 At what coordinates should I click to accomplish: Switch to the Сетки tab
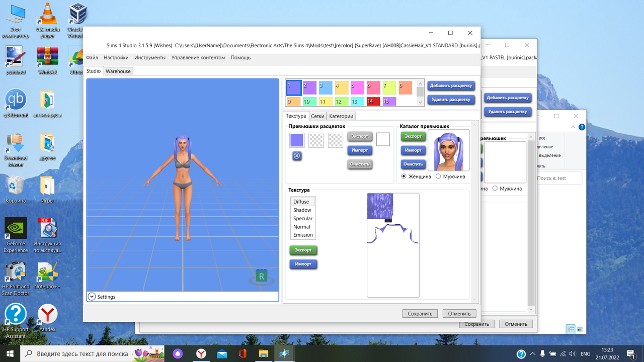(317, 116)
